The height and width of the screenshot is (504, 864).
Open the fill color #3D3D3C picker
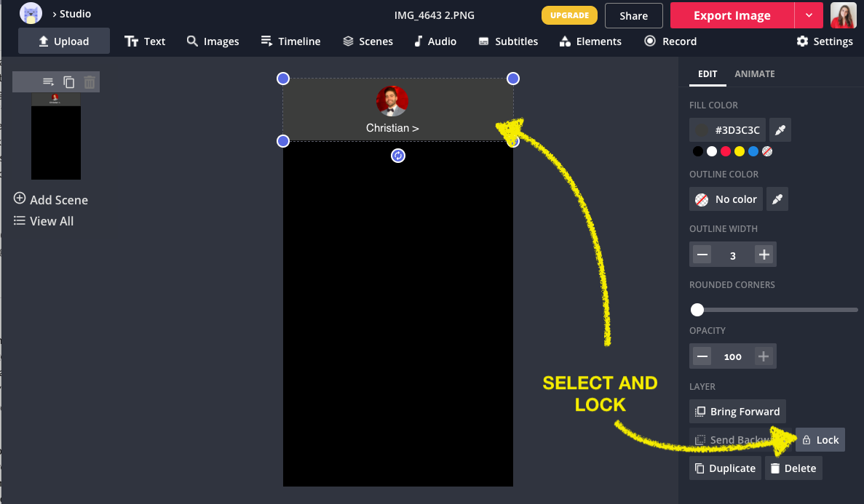pos(727,130)
